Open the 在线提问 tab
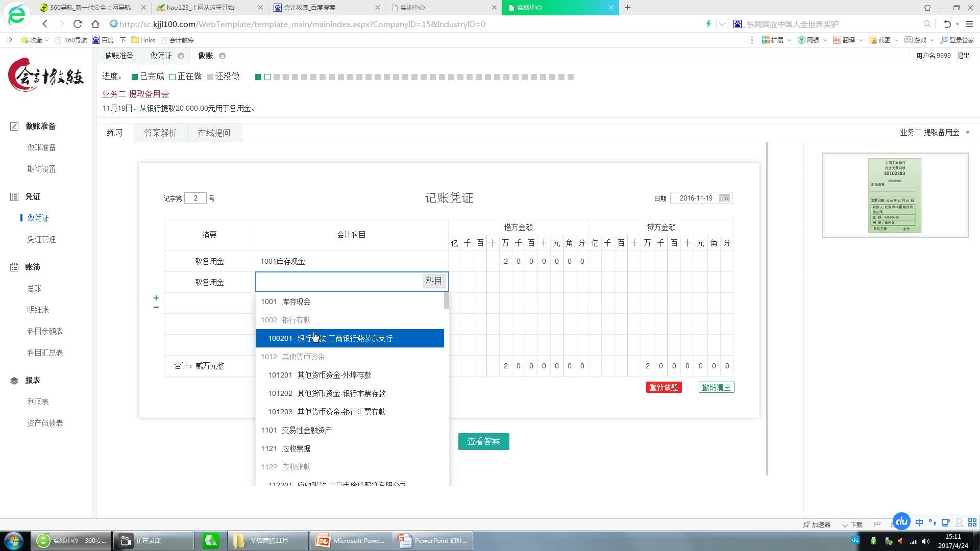 [214, 133]
